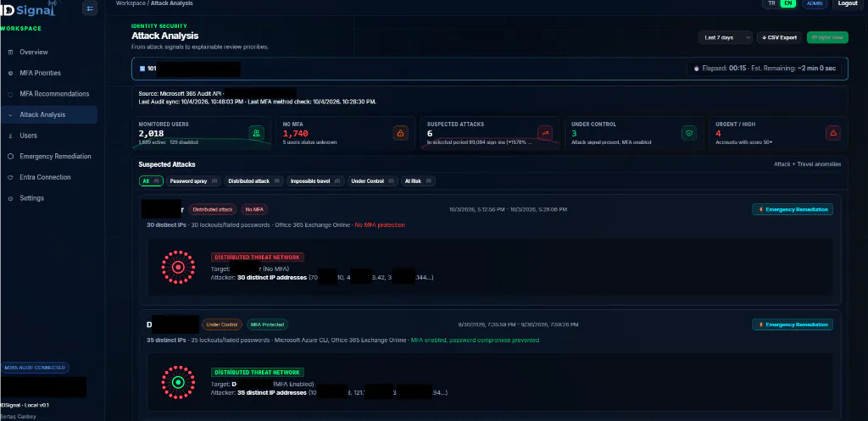Click the Workspace breadcrumb link

[x=130, y=3]
